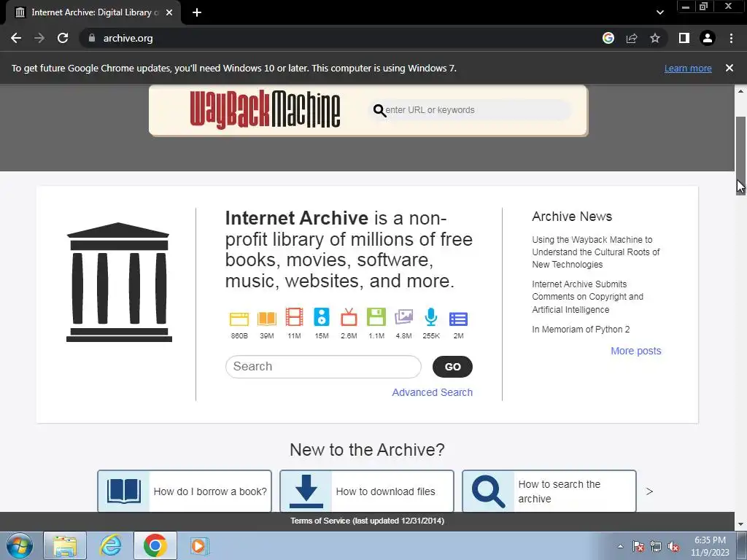The height and width of the screenshot is (560, 747).
Task: Dismiss the Chrome update notification bar
Action: tap(729, 68)
